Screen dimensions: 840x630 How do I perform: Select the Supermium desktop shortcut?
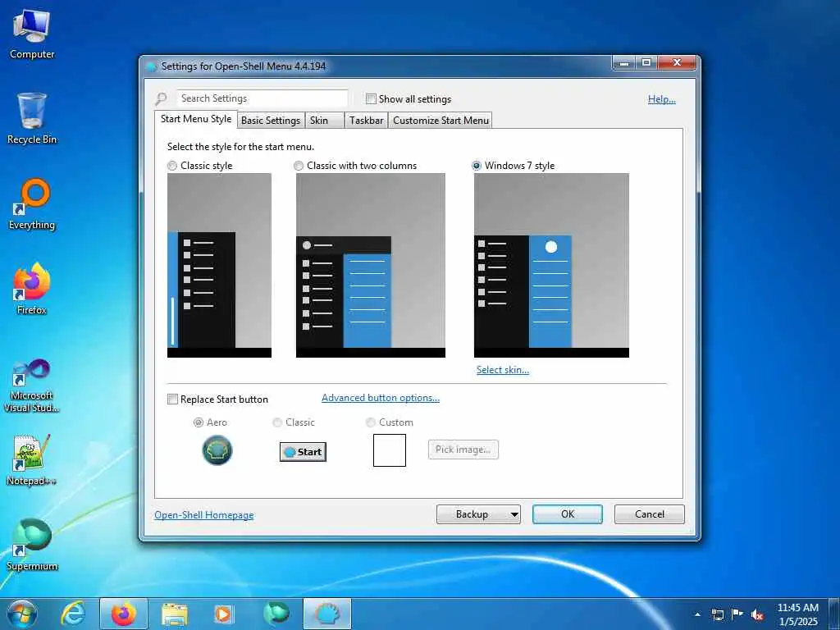click(x=32, y=545)
